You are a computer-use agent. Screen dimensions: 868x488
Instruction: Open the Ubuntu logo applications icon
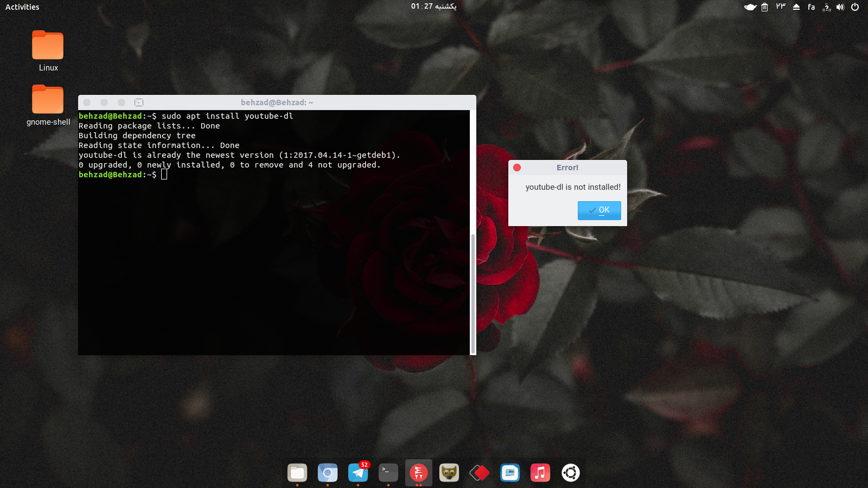571,473
